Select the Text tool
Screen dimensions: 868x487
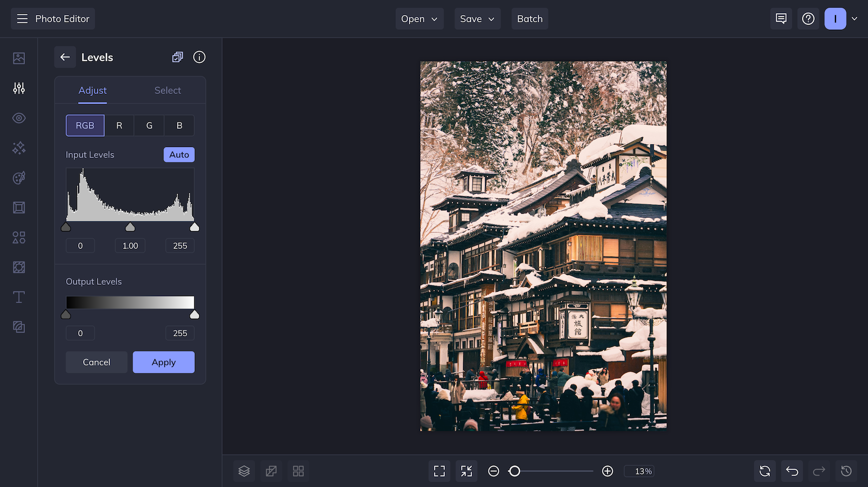click(19, 297)
